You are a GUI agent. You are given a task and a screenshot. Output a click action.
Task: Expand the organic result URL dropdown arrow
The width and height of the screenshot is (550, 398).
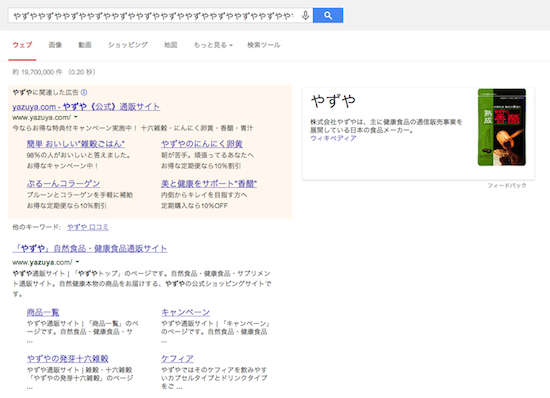[x=78, y=262]
